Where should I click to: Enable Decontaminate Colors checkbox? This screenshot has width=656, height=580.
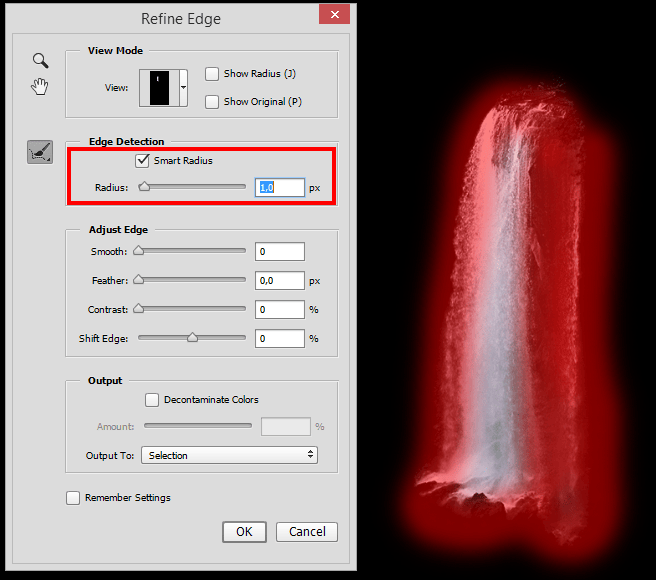coord(152,400)
